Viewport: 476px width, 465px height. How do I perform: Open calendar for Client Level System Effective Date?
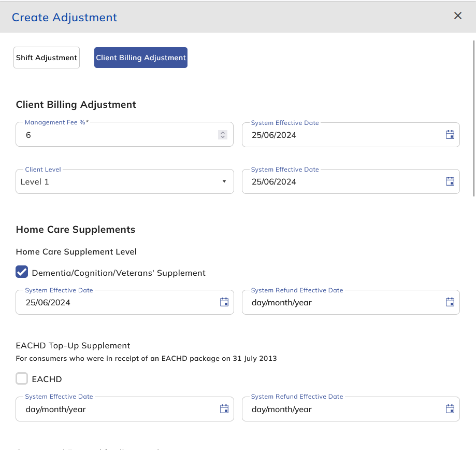point(450,181)
